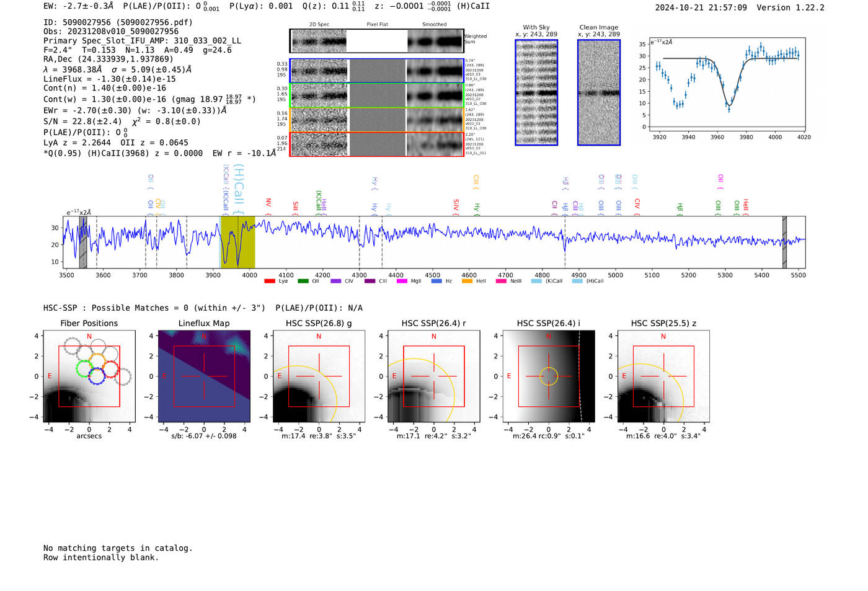Click the yellow highlighted region in the spectrum
Image resolution: width=868 pixels, height=591 pixels.
click(237, 242)
